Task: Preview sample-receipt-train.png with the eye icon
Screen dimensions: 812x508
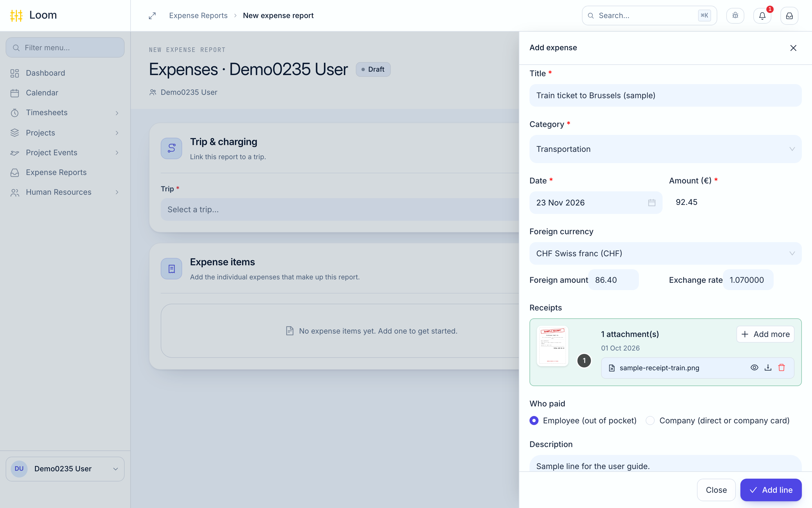Action: tap(754, 367)
